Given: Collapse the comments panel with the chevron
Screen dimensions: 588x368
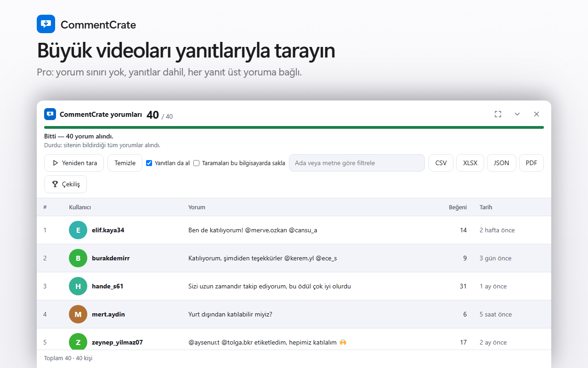Looking at the screenshot, I should pyautogui.click(x=517, y=114).
